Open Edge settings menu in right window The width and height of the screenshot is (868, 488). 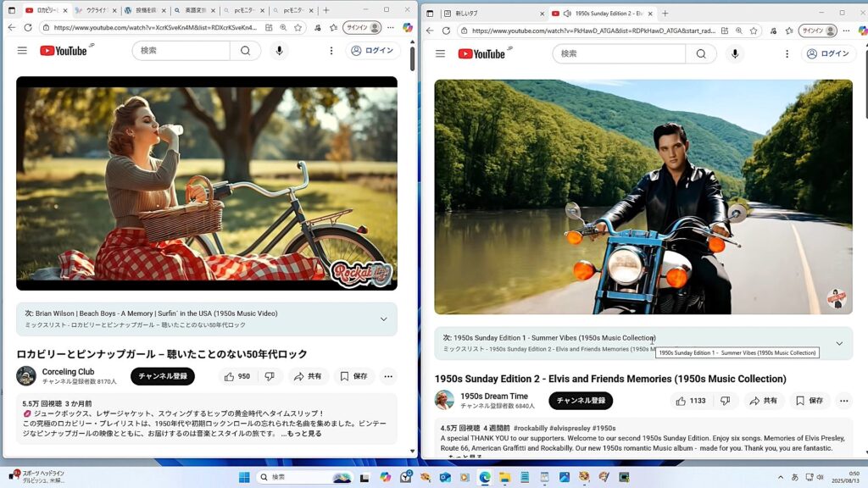847,30
